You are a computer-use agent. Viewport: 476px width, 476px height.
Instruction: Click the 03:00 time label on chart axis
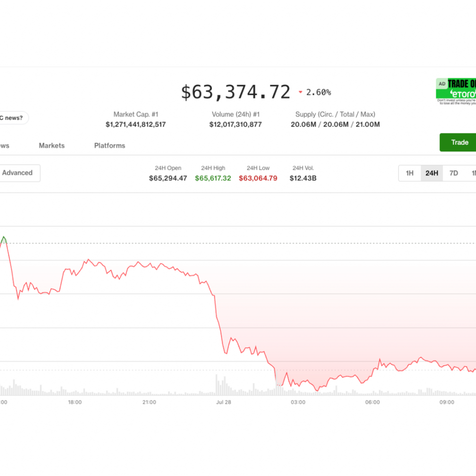[x=298, y=402]
